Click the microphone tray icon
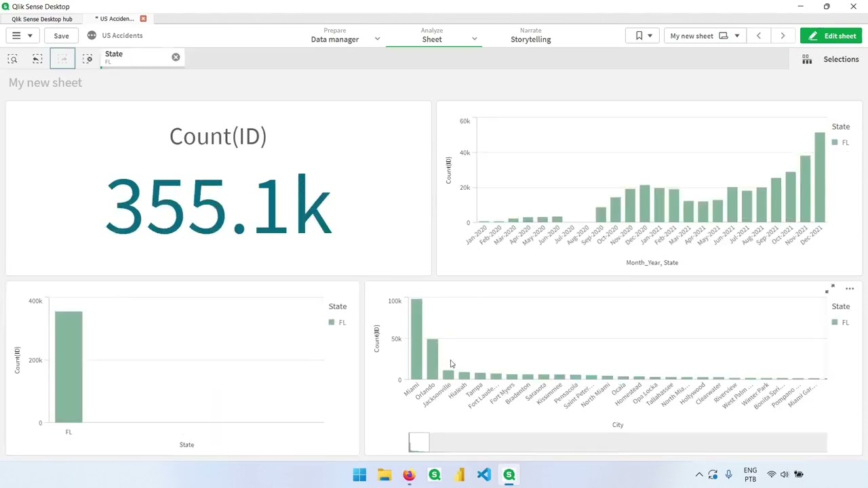Viewport: 868px width, 488px height. point(728,474)
